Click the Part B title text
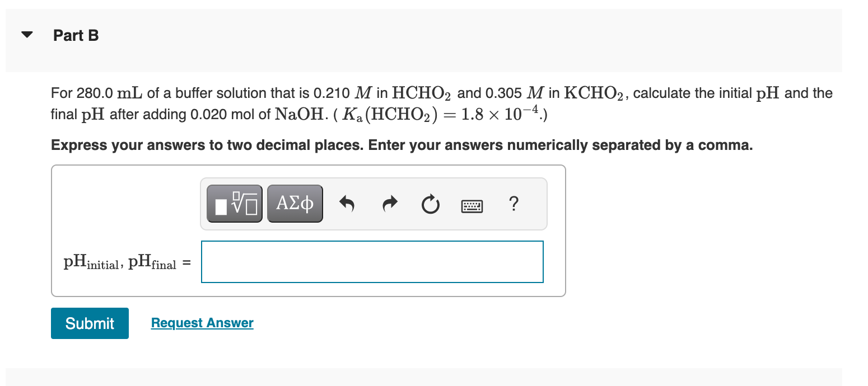Screen dimensions: 868x386 (x=76, y=35)
